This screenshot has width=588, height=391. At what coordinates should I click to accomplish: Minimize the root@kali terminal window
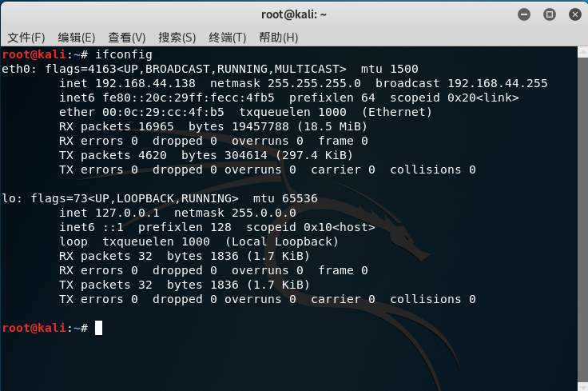click(x=524, y=14)
